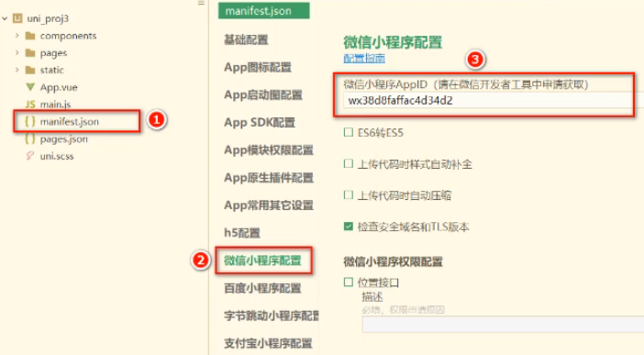644x355 pixels.
Task: Click the uni_proj3 project icon
Action: click(17, 18)
